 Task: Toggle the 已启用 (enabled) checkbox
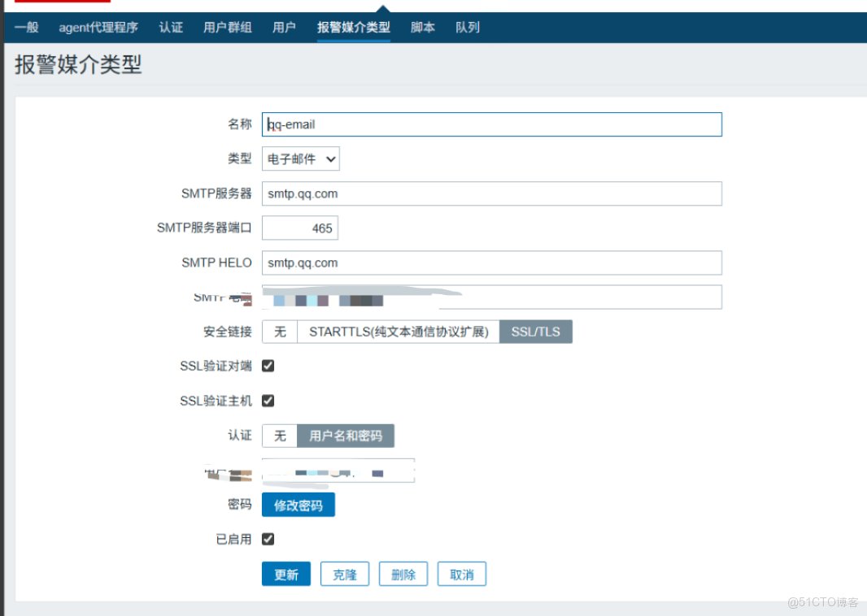(x=268, y=538)
